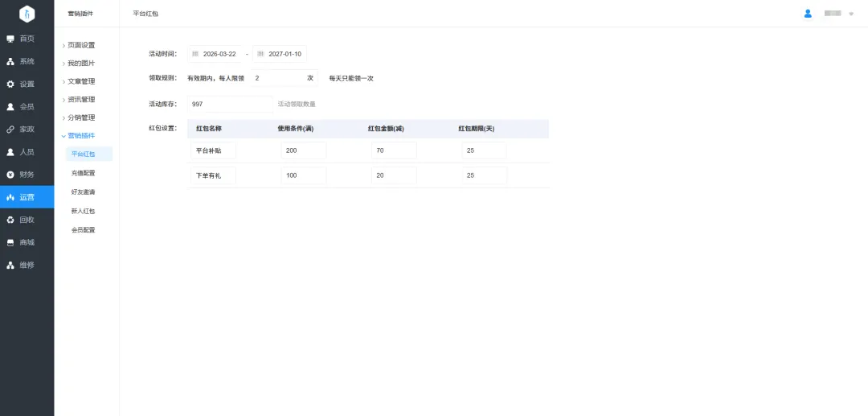Click the 财务 finance icon
The height and width of the screenshot is (416, 868).
10,175
